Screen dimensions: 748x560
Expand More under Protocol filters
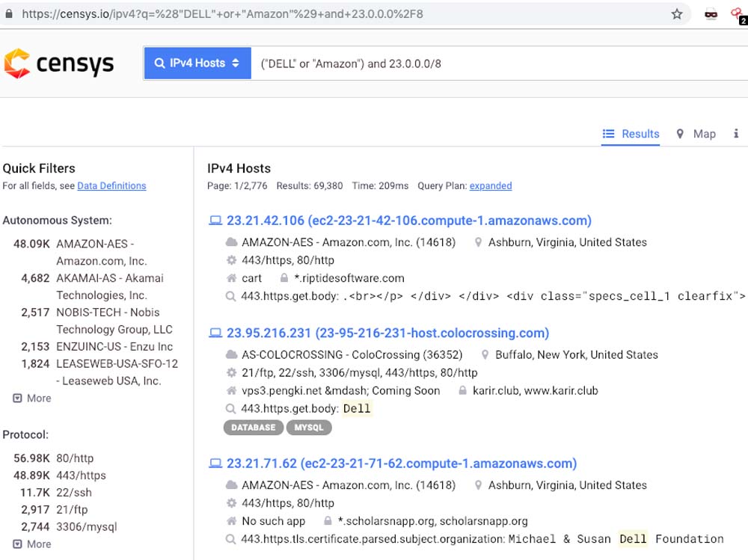coord(32,544)
